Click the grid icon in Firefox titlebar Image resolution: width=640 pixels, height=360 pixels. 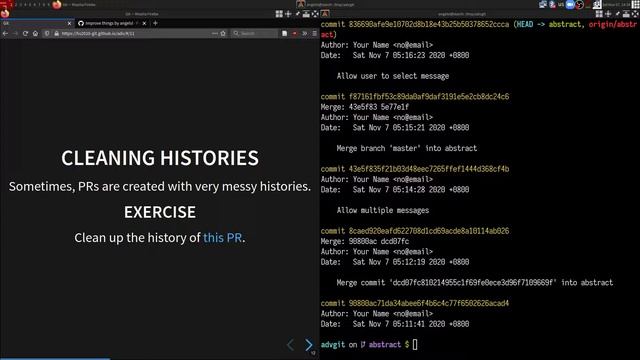pos(279,14)
